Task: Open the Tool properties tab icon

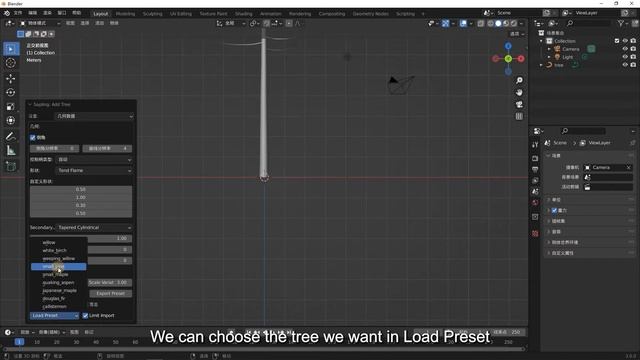Action: [x=535, y=144]
